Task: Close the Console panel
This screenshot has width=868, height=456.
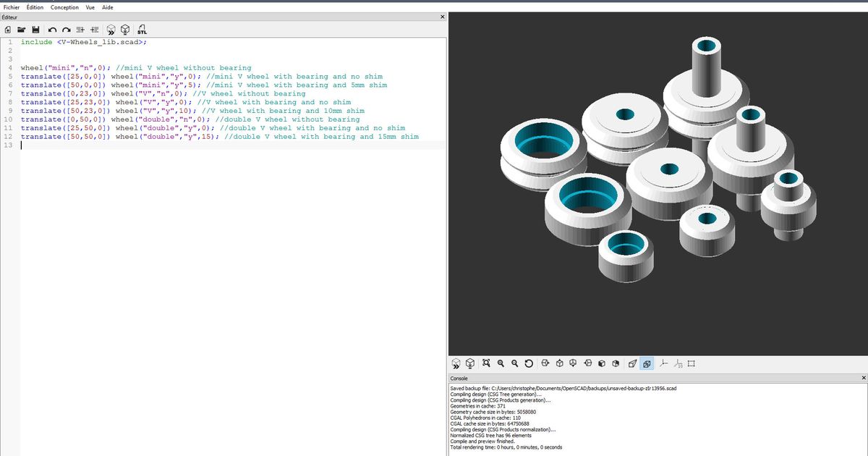Action: 863,378
